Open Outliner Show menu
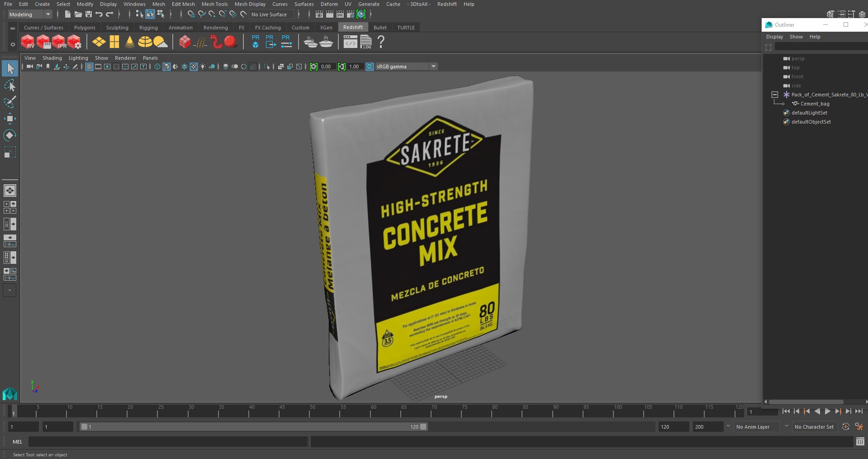Image resolution: width=868 pixels, height=459 pixels. [x=796, y=37]
